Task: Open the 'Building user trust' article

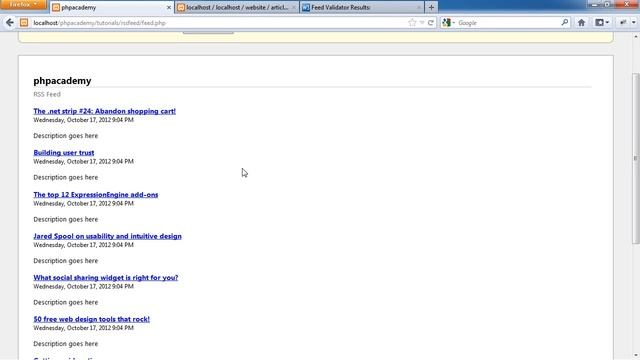Action: (64, 153)
